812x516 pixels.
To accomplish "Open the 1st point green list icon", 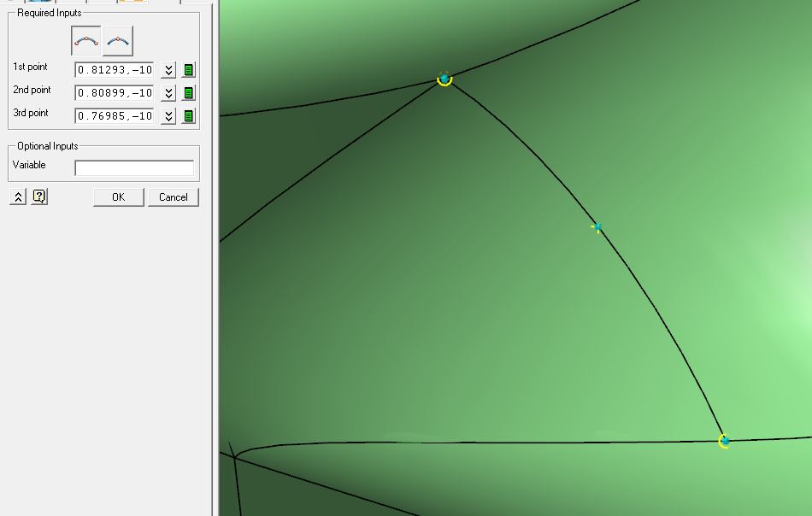I will (x=189, y=70).
